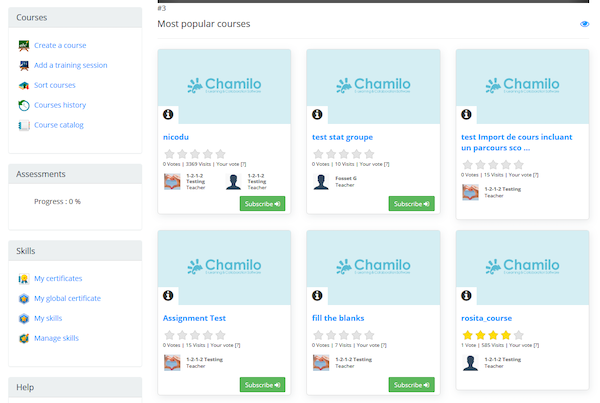Screen dimensions: 600x403
Task: View Courses history link
Action: (60, 105)
